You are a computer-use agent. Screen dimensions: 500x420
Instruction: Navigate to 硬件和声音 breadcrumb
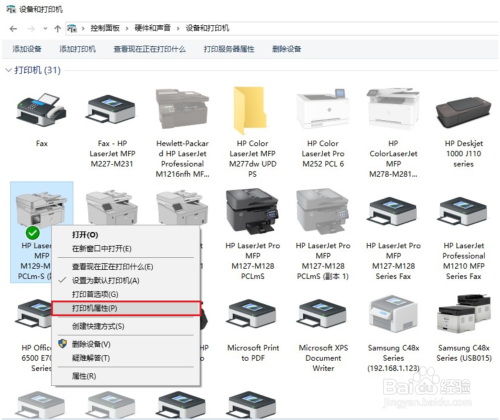tap(152, 28)
